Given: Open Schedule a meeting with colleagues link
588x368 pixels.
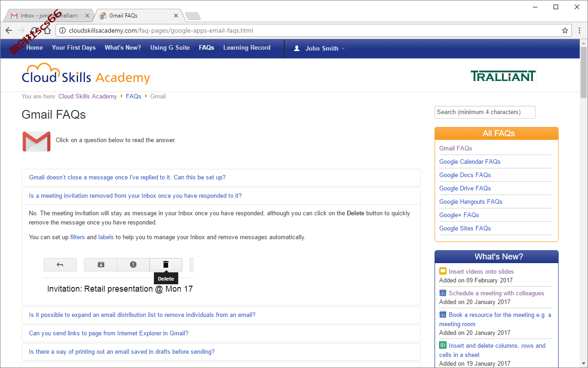Looking at the screenshot, I should pyautogui.click(x=496, y=293).
